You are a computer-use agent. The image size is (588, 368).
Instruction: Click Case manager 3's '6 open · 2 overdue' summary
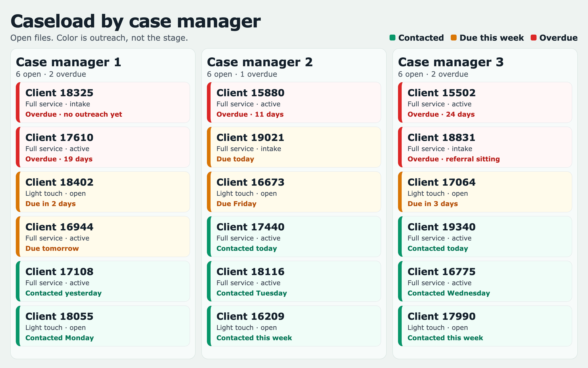[433, 74]
